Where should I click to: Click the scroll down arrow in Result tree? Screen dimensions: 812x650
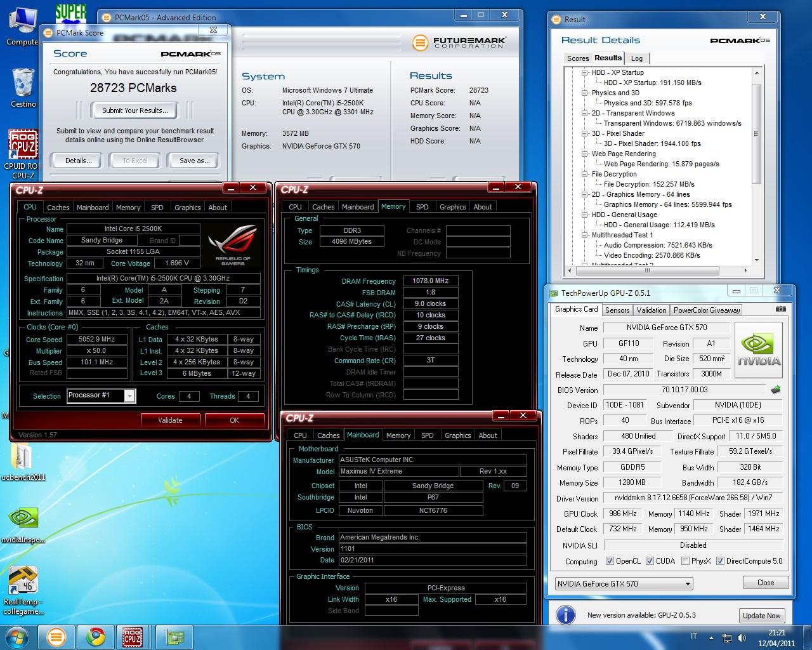coord(756,260)
